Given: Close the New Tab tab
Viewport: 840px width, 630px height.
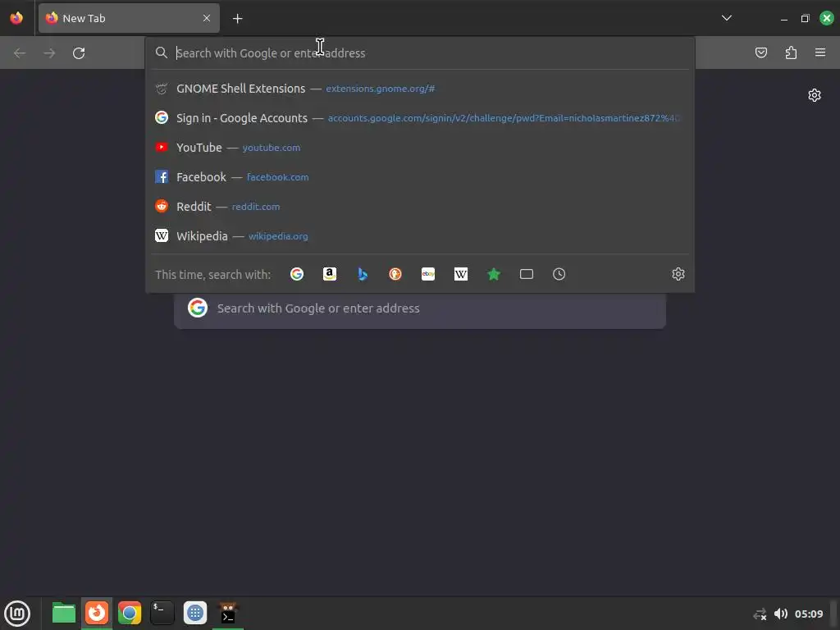Looking at the screenshot, I should pos(207,18).
